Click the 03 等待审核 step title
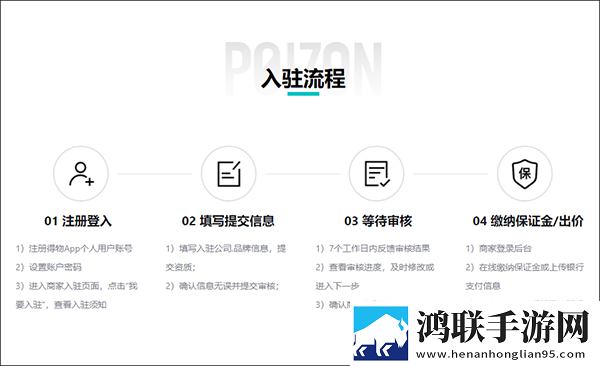Viewport: 600px width, 366px height. point(378,221)
